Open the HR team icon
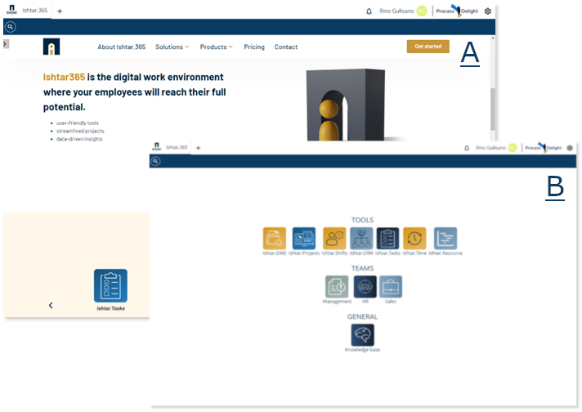The width and height of the screenshot is (582, 412). (365, 287)
